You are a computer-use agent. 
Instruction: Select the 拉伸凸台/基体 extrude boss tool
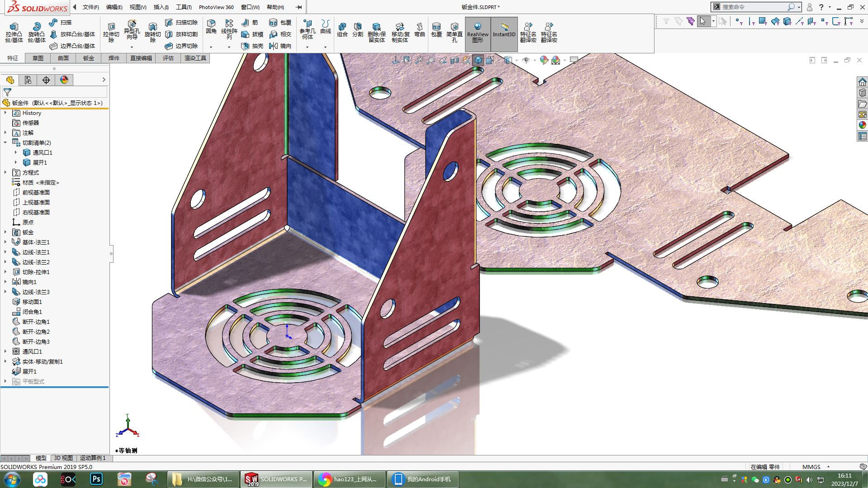click(x=14, y=32)
